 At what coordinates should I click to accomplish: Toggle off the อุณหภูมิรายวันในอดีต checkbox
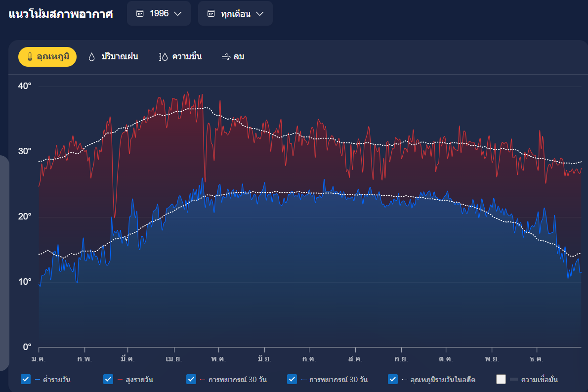393,379
